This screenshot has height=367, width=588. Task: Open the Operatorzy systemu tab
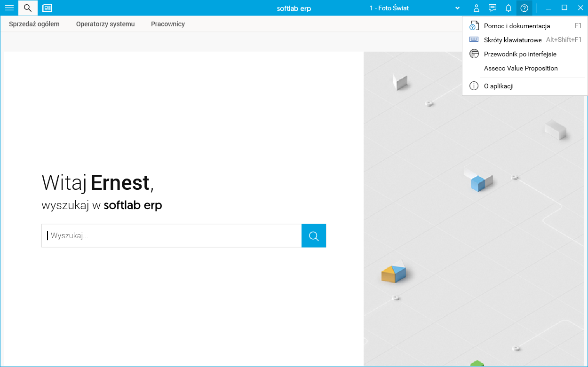[105, 24]
